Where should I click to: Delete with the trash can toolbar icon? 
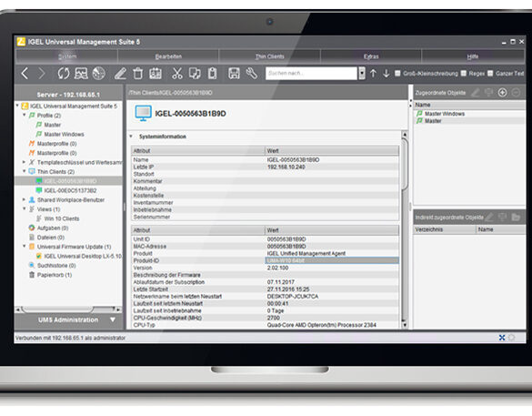tap(137, 74)
